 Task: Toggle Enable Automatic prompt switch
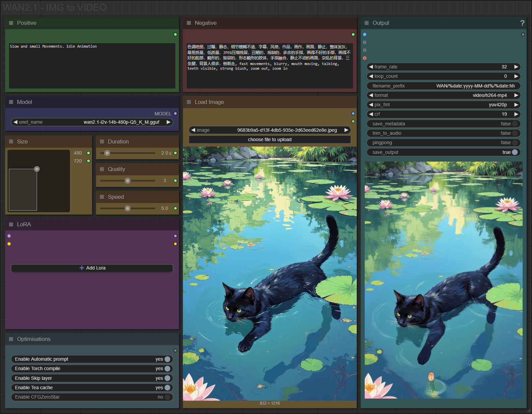coord(167,359)
